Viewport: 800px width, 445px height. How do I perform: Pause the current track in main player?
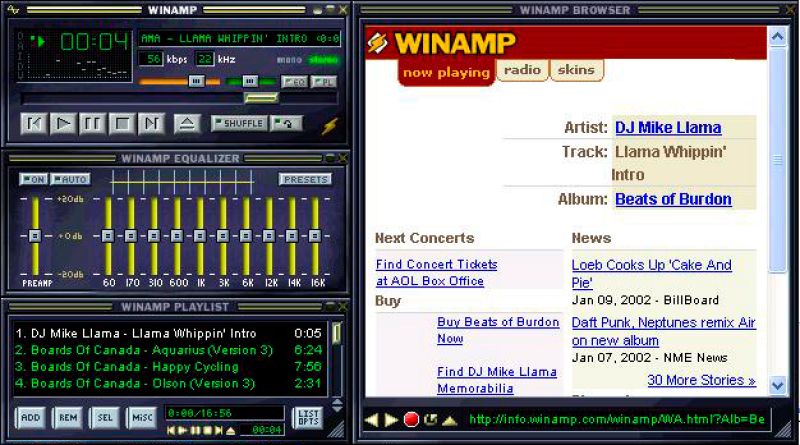coord(93,124)
